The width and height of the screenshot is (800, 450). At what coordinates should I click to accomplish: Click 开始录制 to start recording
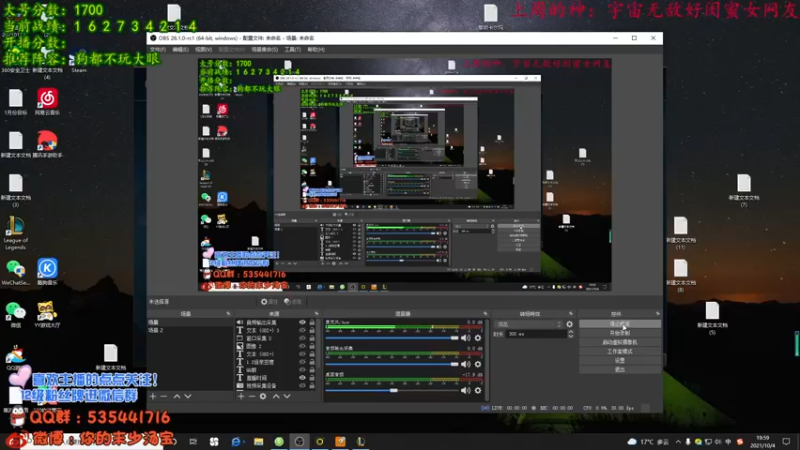click(x=620, y=333)
